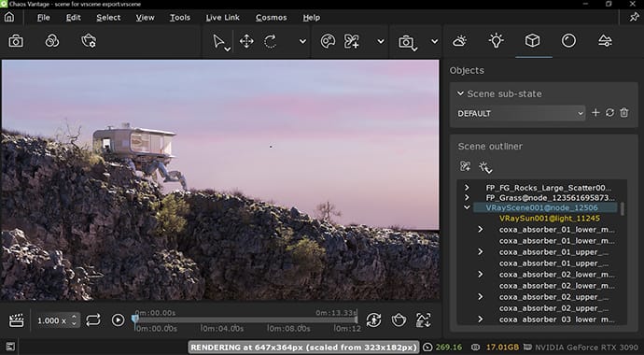Viewport: 644px width, 355px height.
Task: Expand the coxa_absorber_01_lower node arrow
Action: click(480, 229)
